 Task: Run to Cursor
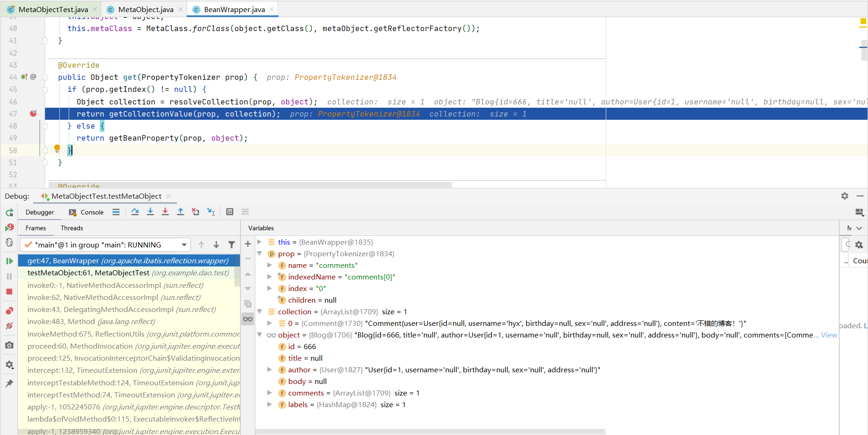[x=211, y=212]
